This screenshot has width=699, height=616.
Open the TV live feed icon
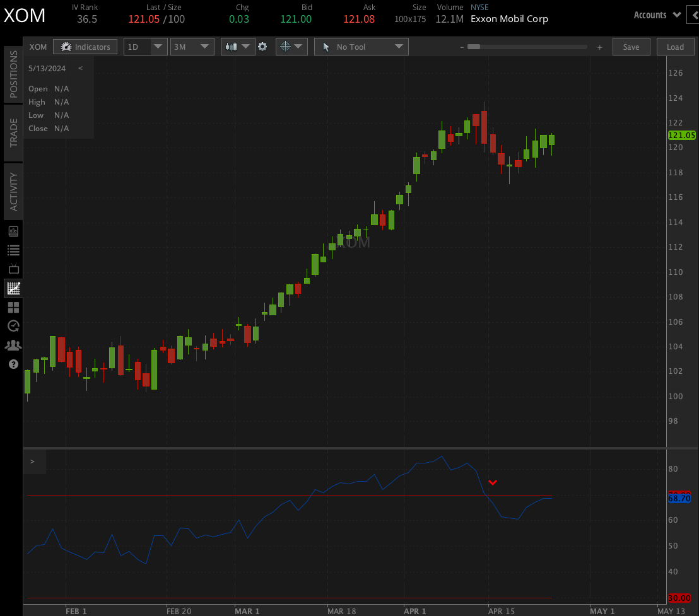point(13,269)
